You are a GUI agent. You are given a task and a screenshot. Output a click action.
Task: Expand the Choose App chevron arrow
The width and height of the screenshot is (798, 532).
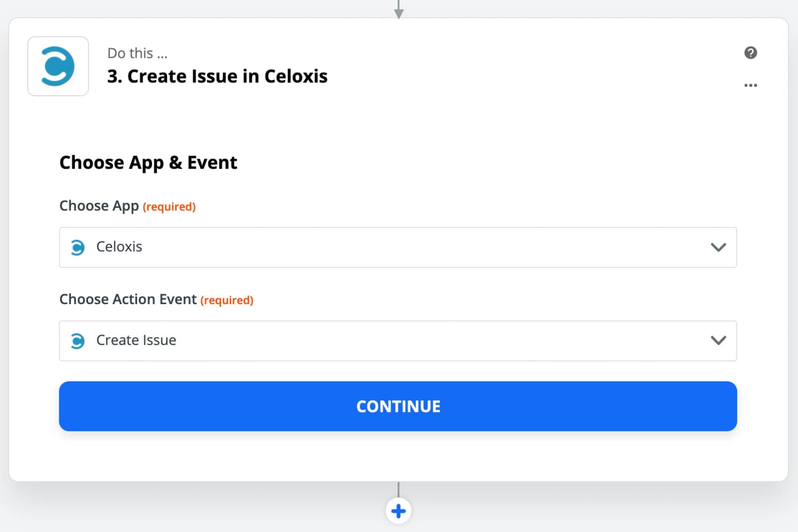(718, 247)
